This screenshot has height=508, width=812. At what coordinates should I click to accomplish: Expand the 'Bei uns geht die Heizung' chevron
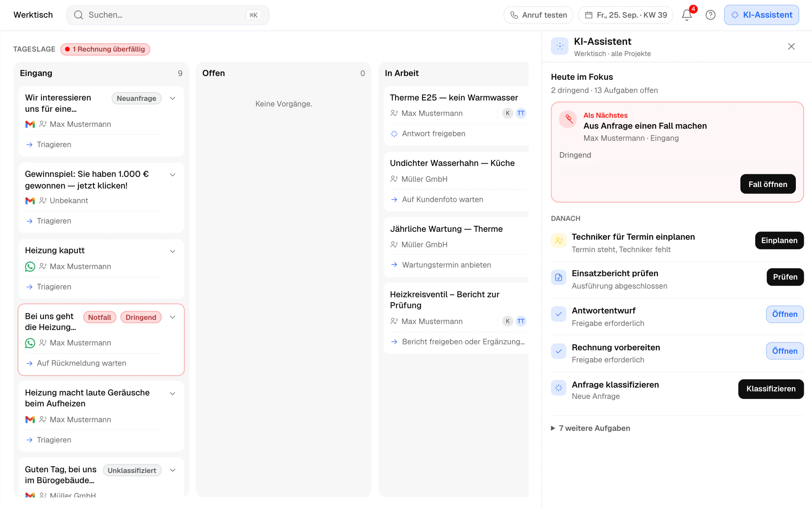(173, 317)
